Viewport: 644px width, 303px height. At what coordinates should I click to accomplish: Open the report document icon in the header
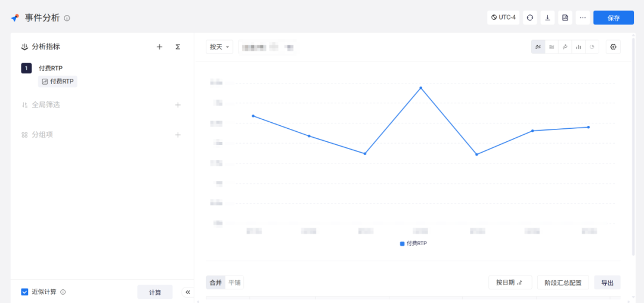point(565,18)
